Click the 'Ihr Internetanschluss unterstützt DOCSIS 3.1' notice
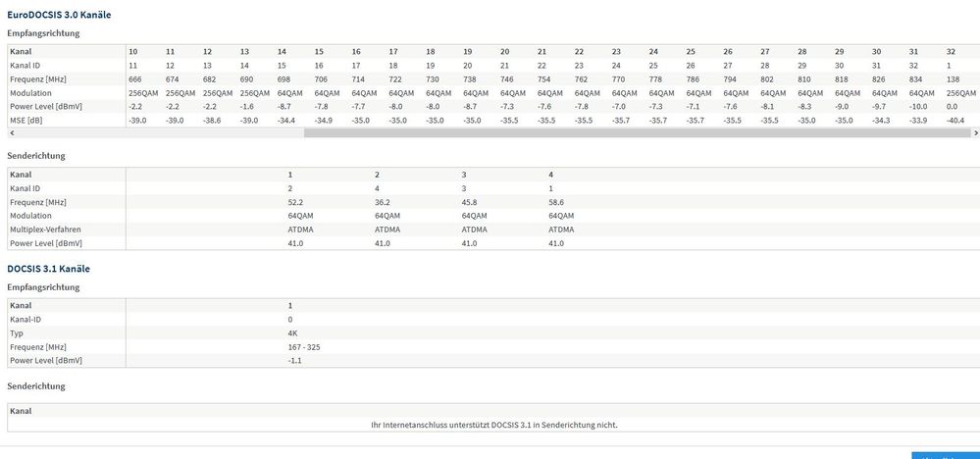The image size is (980, 459). point(494,425)
